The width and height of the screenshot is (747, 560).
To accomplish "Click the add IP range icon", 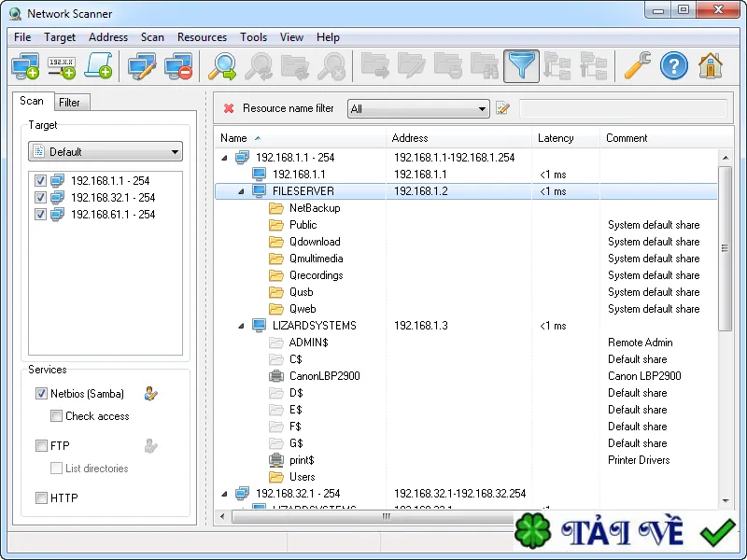I will click(62, 66).
